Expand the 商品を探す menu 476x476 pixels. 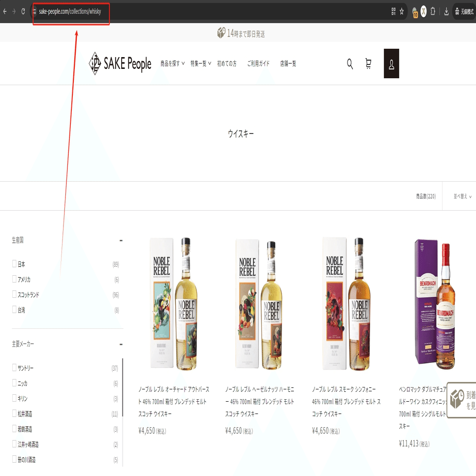point(172,63)
